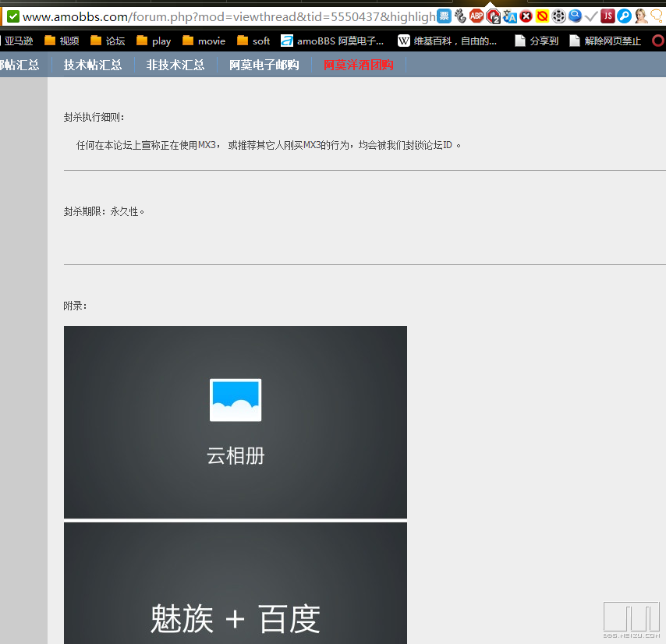The height and width of the screenshot is (644, 666).
Task: Click the 云相册 cloud album image
Action: [236, 422]
